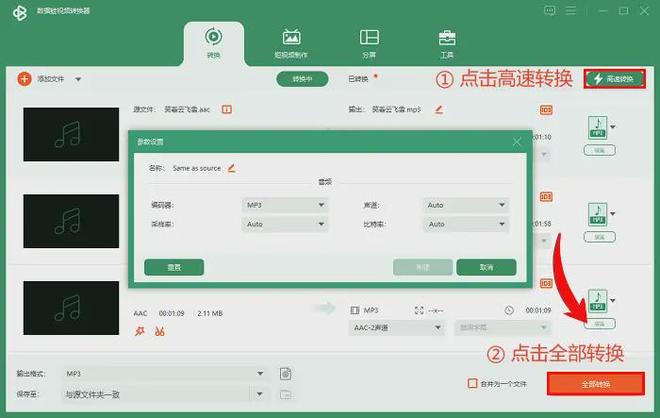
Task: Click the 'AAC' source format text
Action: pyautogui.click(x=140, y=313)
